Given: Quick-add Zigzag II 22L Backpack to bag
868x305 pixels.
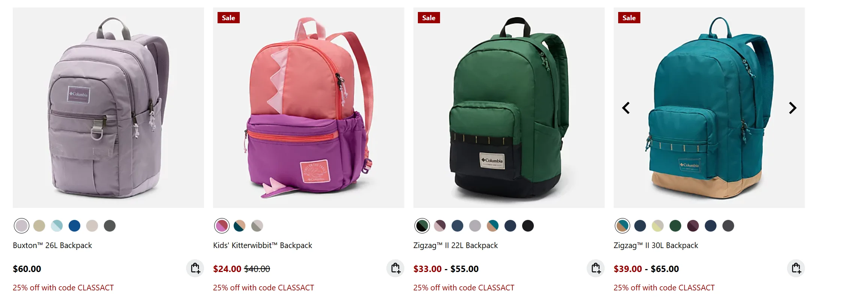Looking at the screenshot, I should pyautogui.click(x=596, y=268).
